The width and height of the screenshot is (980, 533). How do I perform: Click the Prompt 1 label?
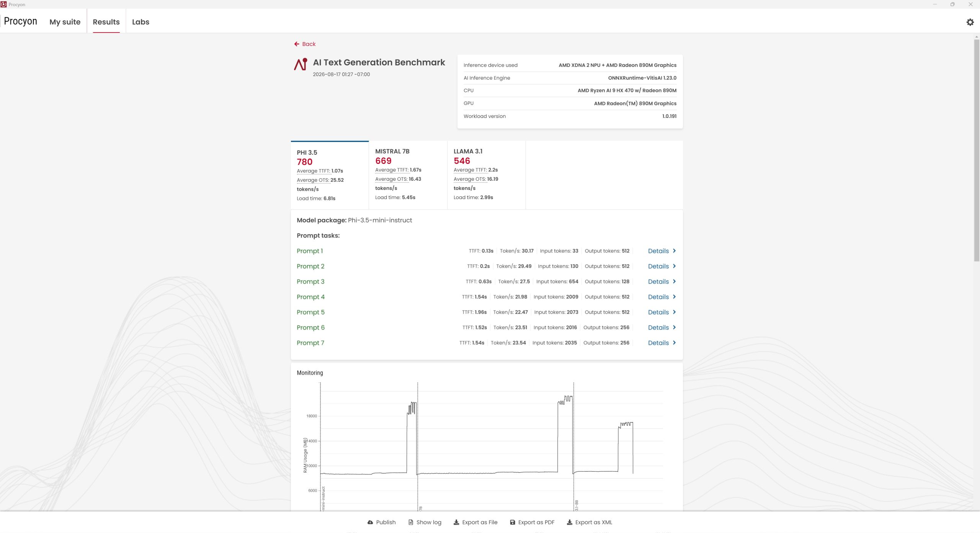click(x=310, y=251)
